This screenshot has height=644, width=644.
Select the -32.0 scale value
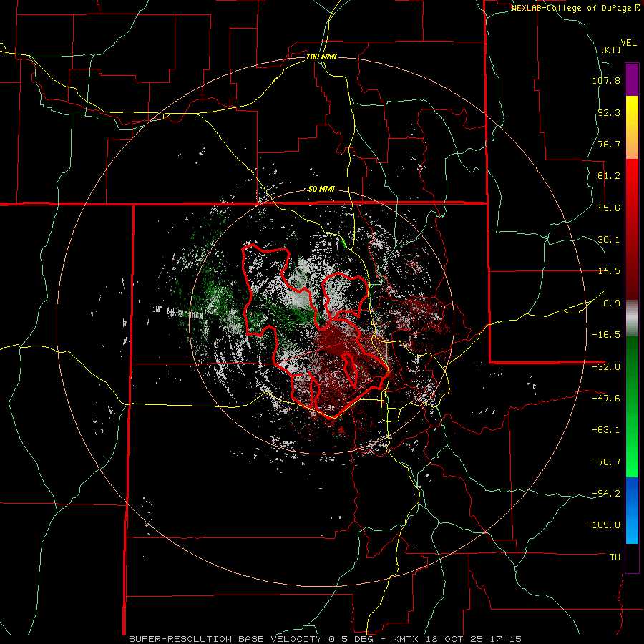coord(606,367)
